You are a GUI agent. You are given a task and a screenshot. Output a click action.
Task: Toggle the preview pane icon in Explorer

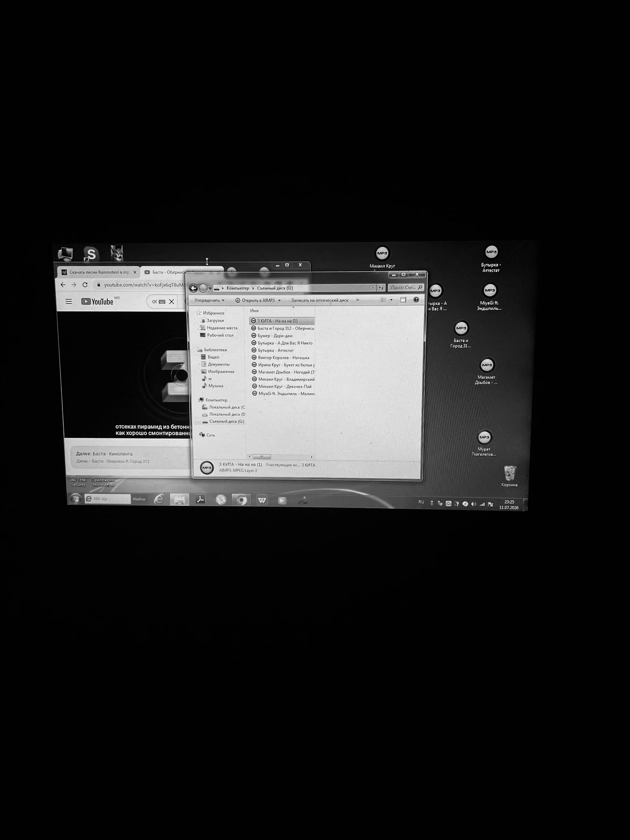(x=403, y=300)
